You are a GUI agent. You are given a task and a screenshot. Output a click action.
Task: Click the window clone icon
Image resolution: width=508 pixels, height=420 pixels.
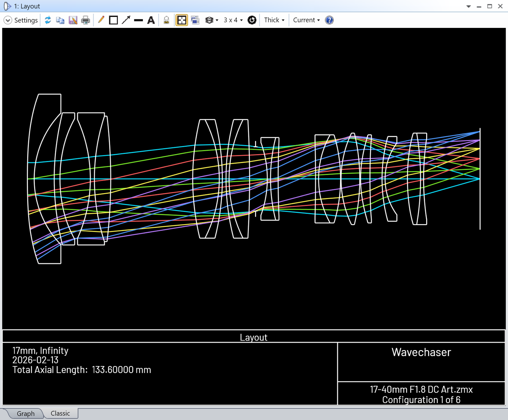pyautogui.click(x=195, y=20)
